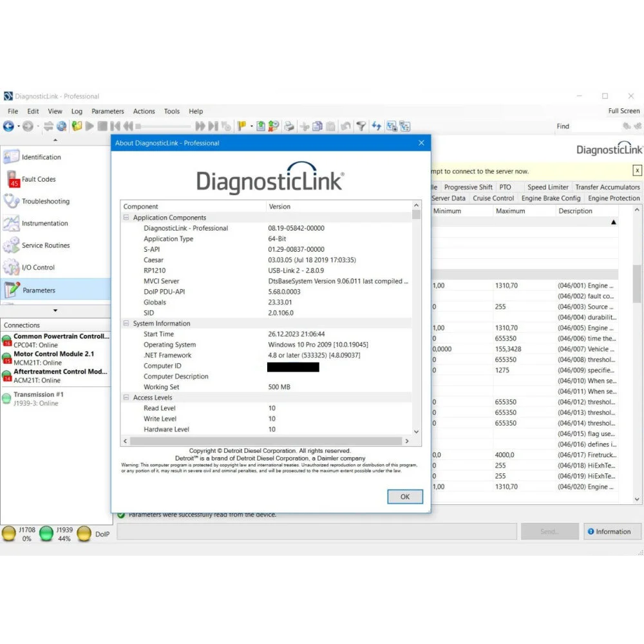This screenshot has width=644, height=644.
Task: Click the blue Back navigation arrow
Action: [8, 127]
